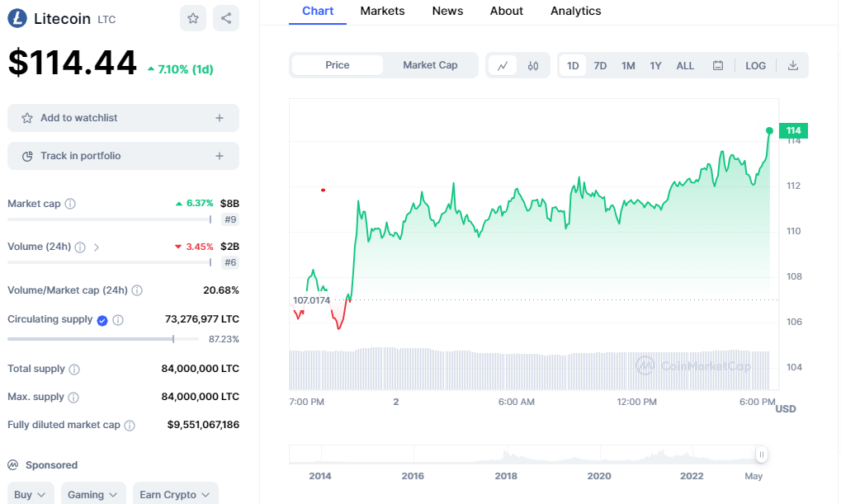Set chart range to ALL
Image resolution: width=841 pixels, height=504 pixels.
pyautogui.click(x=685, y=65)
